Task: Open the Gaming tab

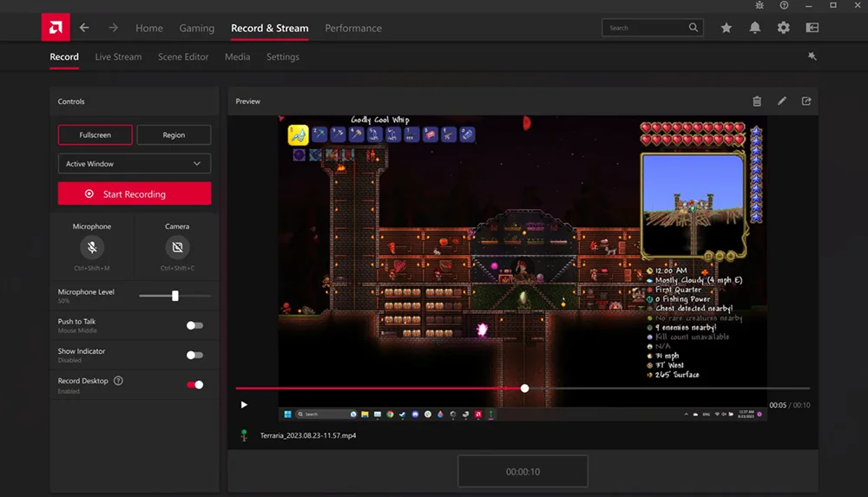Action: coord(196,29)
